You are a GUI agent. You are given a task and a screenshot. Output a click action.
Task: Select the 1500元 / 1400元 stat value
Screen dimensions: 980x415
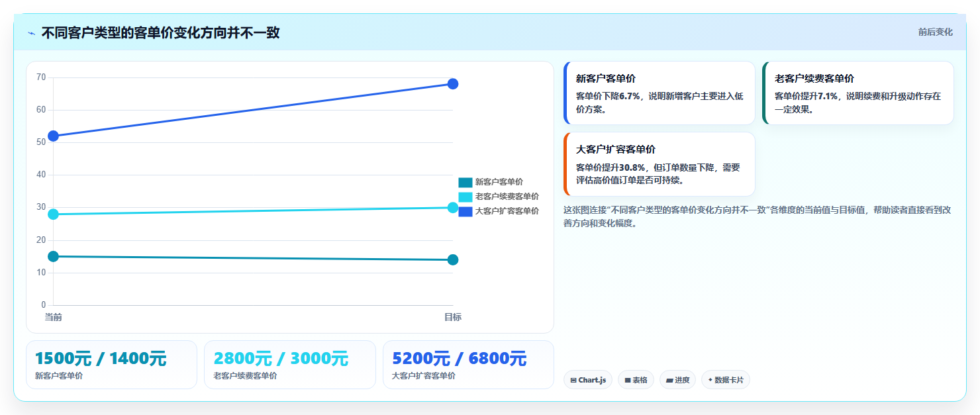point(101,359)
